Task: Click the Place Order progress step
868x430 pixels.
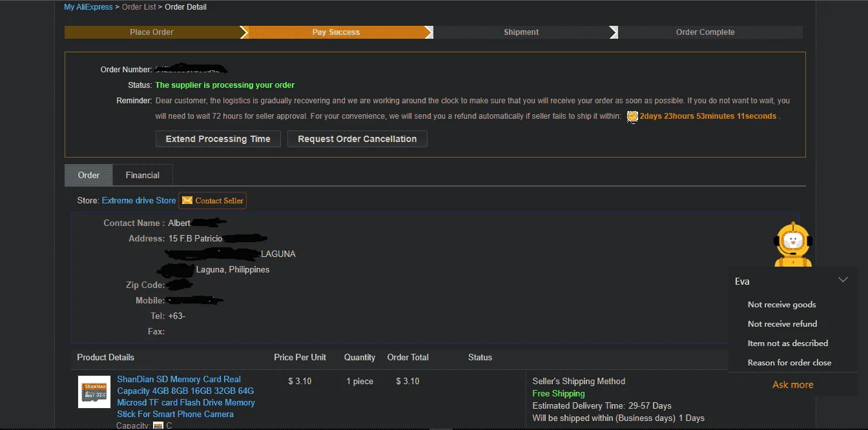Action: [x=152, y=32]
